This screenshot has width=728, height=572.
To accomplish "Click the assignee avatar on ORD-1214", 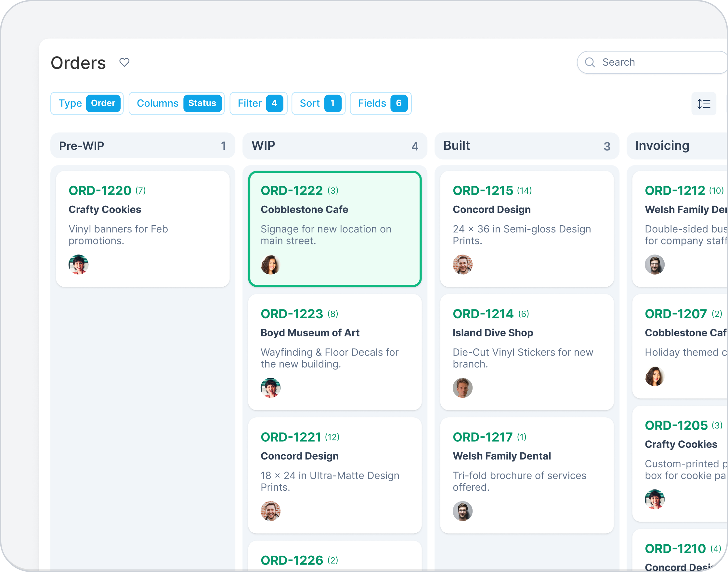I will click(462, 388).
